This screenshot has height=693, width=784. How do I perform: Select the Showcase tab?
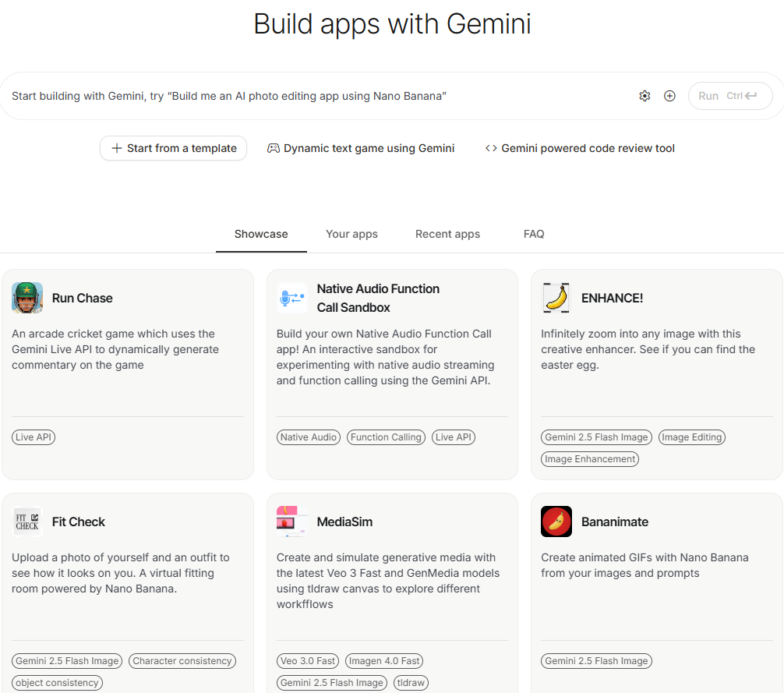(x=261, y=234)
